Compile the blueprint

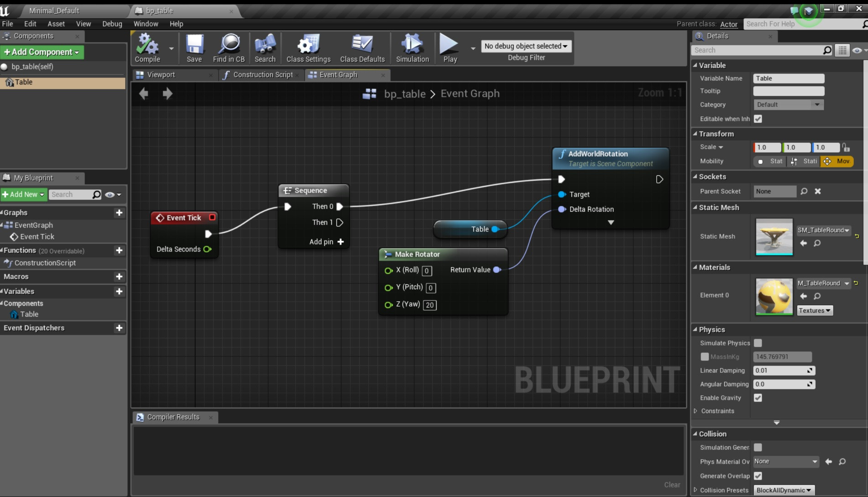tap(147, 47)
